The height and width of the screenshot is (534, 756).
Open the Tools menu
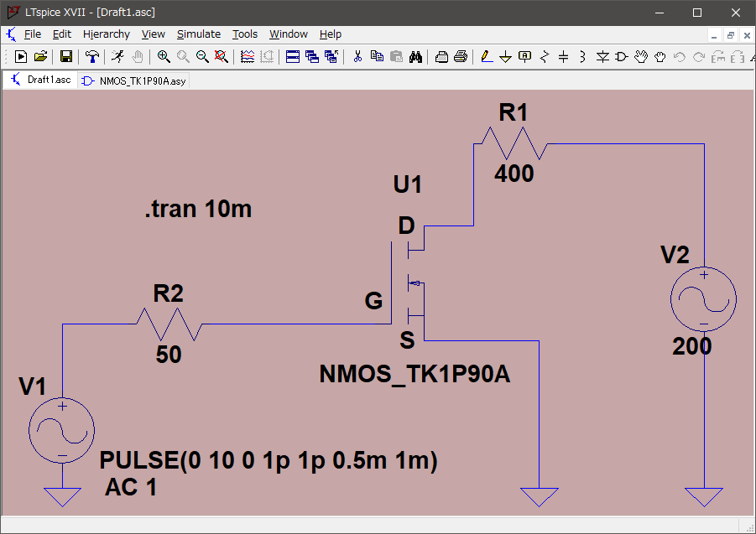coord(245,34)
